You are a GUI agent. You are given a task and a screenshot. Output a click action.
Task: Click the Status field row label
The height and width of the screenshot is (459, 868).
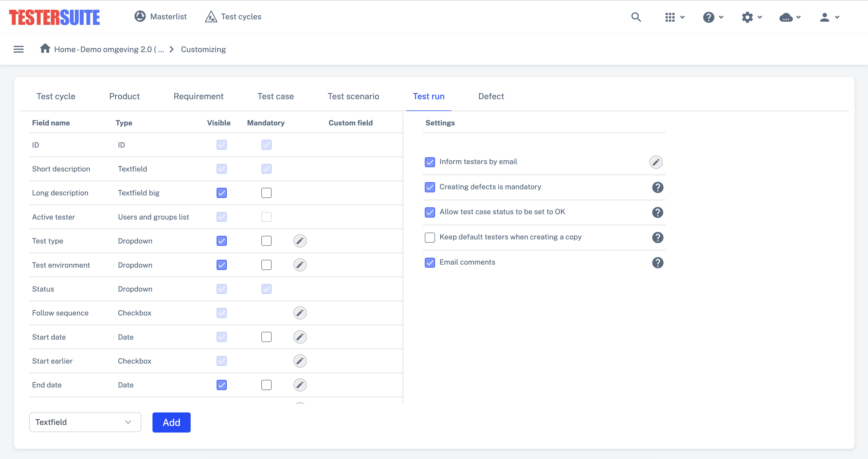point(43,289)
